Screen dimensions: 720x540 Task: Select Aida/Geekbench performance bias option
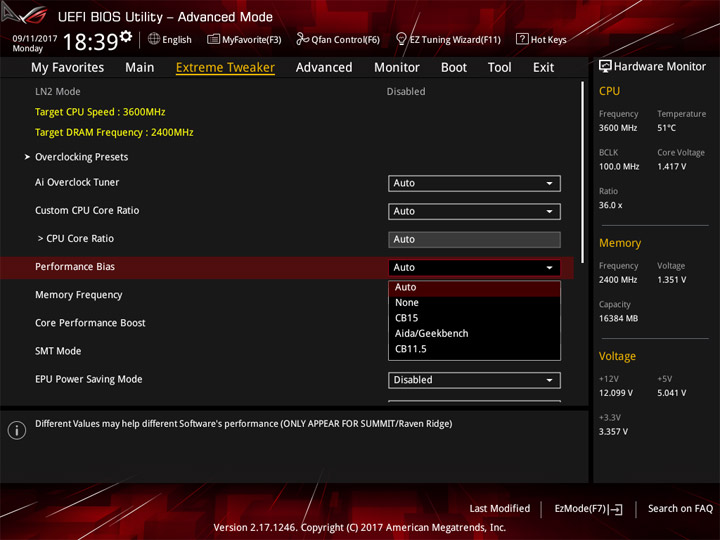[474, 333]
